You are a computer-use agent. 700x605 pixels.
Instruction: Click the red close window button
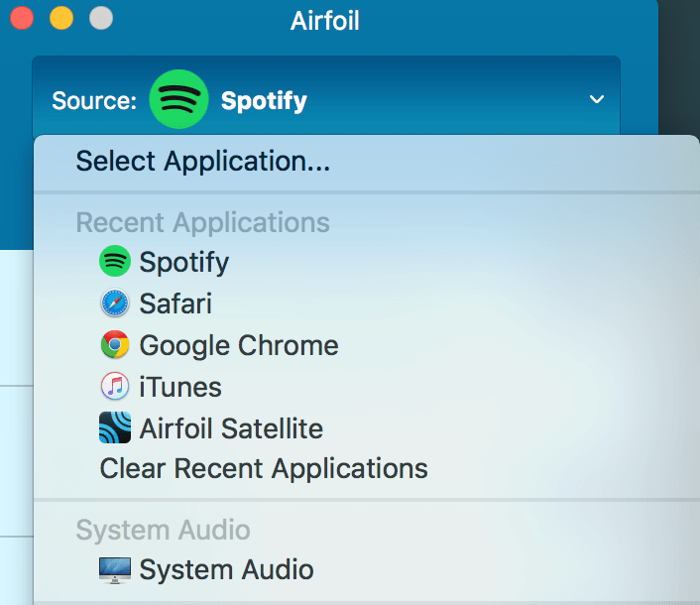[x=22, y=18]
